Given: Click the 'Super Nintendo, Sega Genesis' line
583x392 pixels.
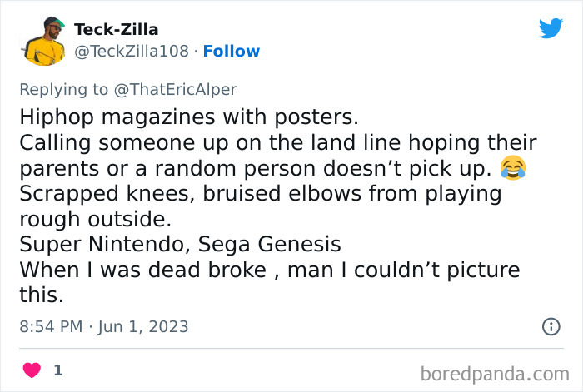Looking at the screenshot, I should tap(180, 246).
